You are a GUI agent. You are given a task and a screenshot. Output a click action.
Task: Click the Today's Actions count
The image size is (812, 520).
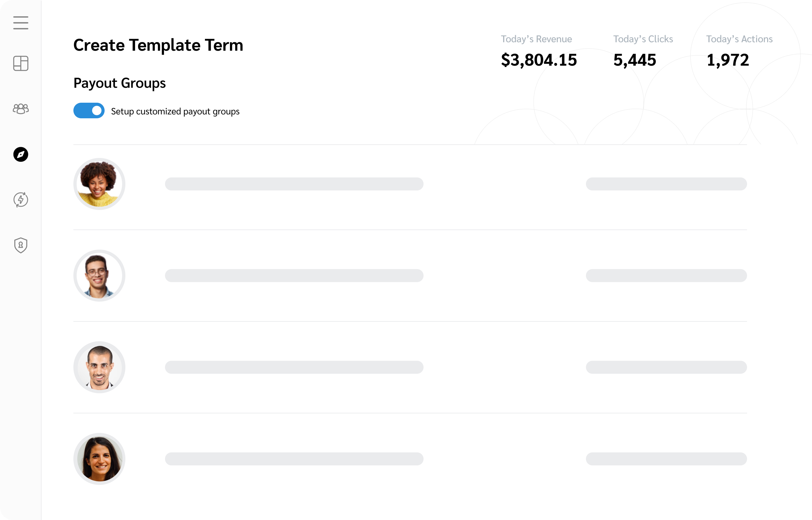coord(728,60)
